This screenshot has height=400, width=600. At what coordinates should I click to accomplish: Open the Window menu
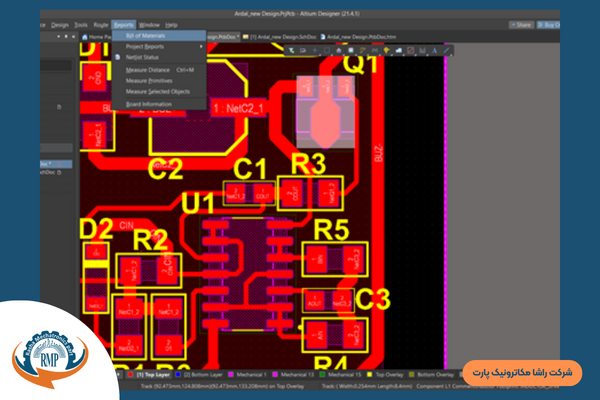[x=149, y=24]
